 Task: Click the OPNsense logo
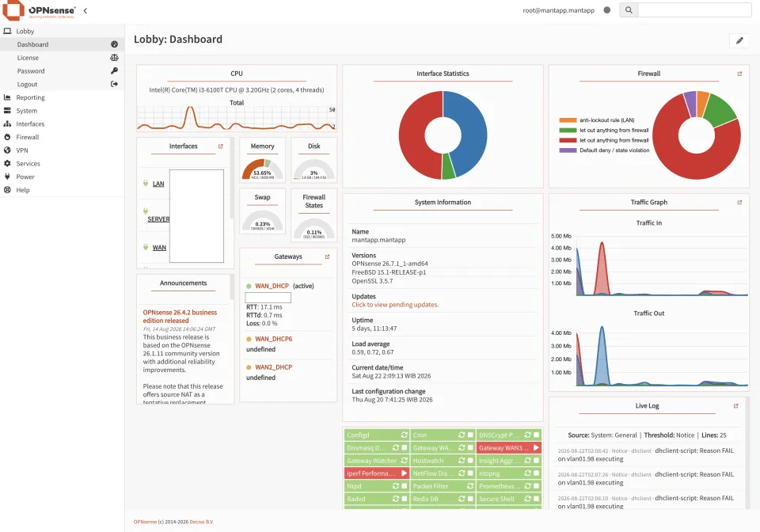point(39,10)
